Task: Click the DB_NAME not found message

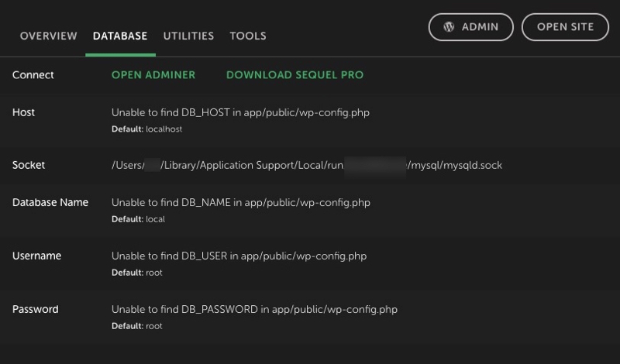Action: pos(241,202)
